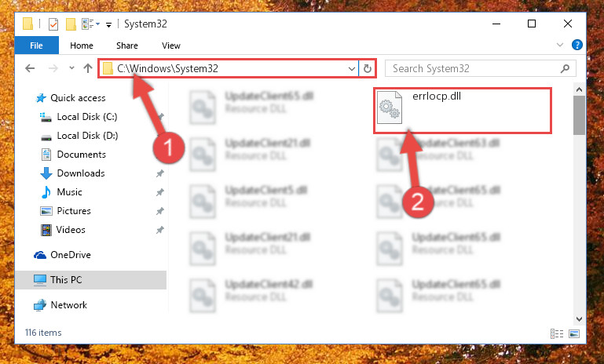This screenshot has height=364, width=604.
Task: Open the Help question mark icon
Action: [577, 45]
